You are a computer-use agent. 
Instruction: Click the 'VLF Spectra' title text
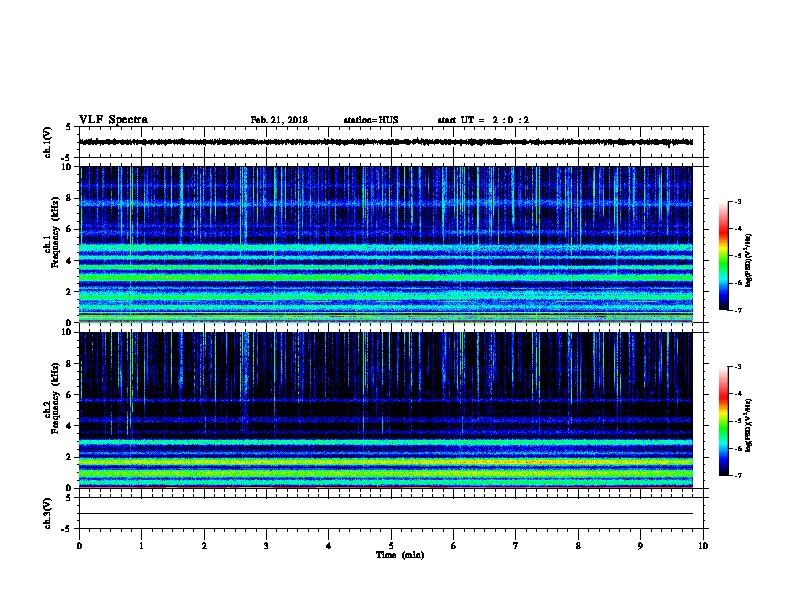point(113,120)
